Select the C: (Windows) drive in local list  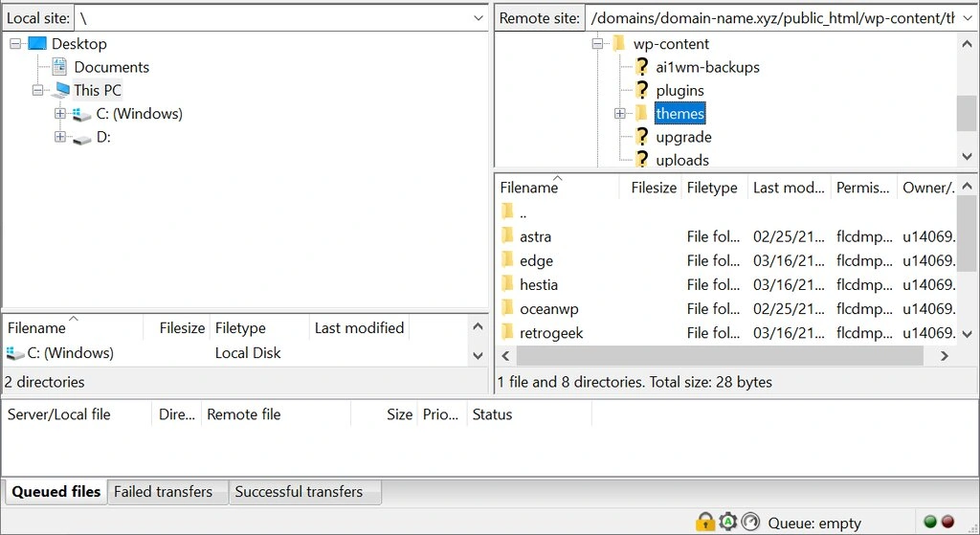[x=70, y=353]
